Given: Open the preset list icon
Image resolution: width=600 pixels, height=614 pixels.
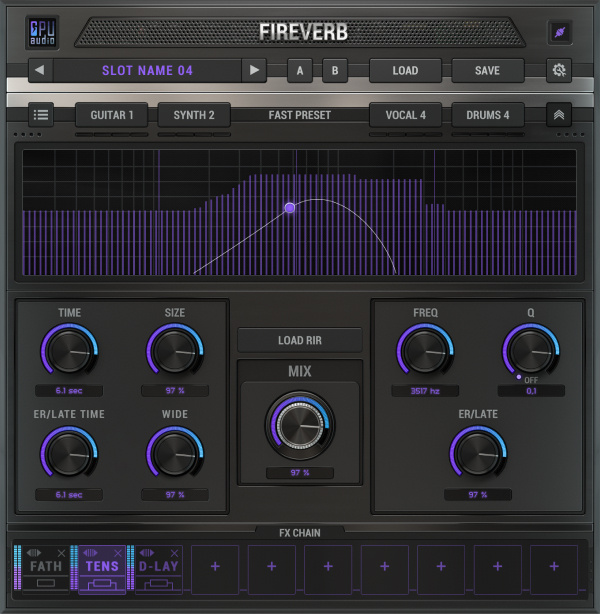Looking at the screenshot, I should point(41,115).
